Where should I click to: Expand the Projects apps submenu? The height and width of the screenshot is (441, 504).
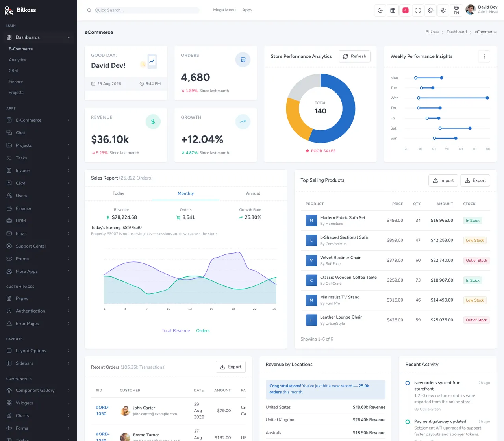click(39, 145)
